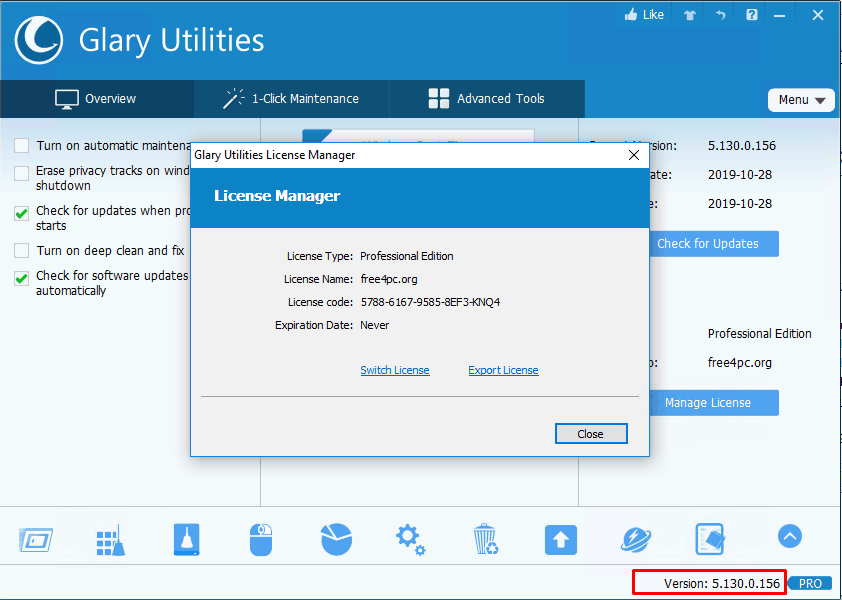Image resolution: width=842 pixels, height=600 pixels.
Task: Enable Turn on automatic maintenance checkbox
Action: pyautogui.click(x=21, y=146)
